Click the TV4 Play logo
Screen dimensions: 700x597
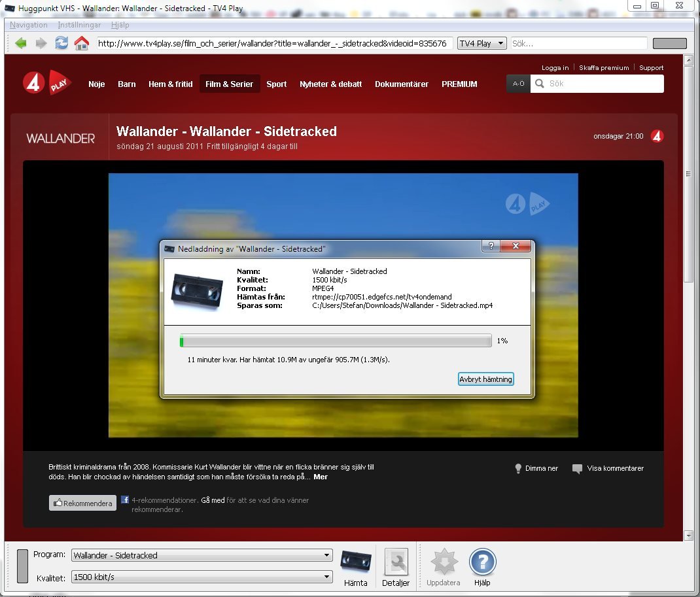(47, 82)
